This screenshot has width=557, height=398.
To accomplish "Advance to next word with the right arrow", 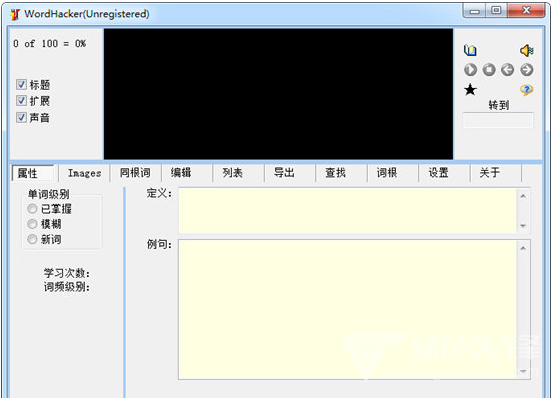I will [527, 70].
